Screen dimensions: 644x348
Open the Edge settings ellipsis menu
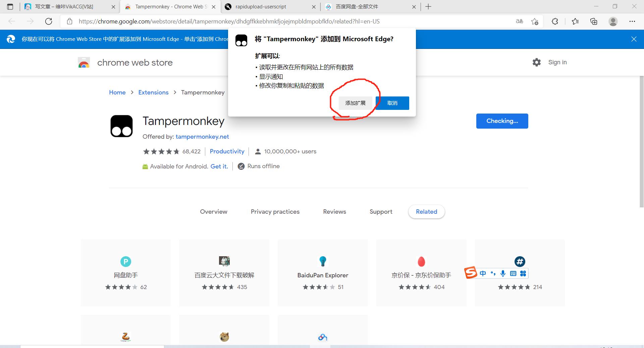click(x=632, y=21)
